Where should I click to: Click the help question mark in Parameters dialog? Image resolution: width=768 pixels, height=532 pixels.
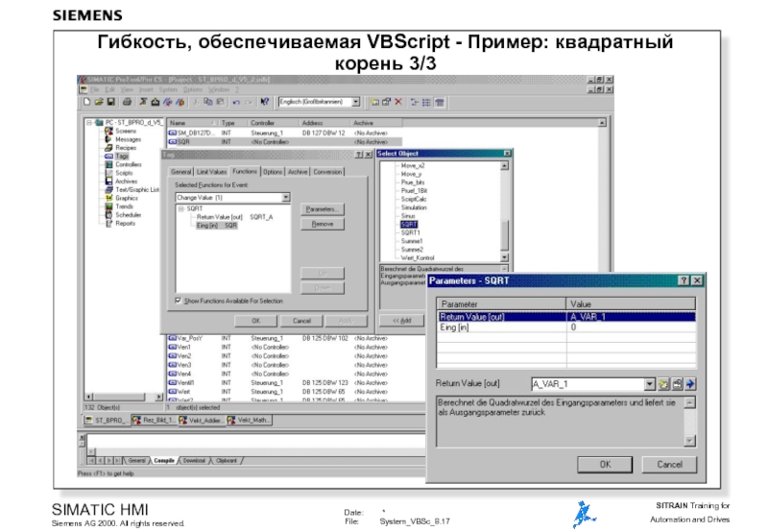684,280
